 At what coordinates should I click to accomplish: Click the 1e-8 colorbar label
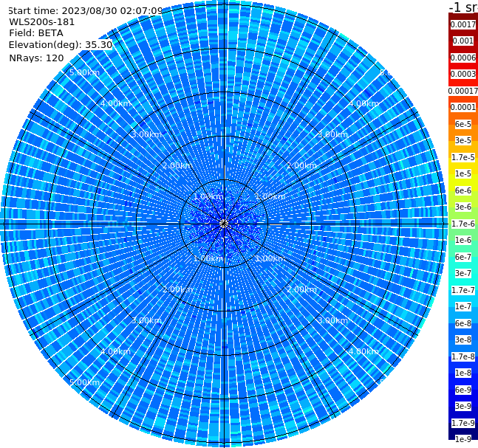click(x=463, y=373)
